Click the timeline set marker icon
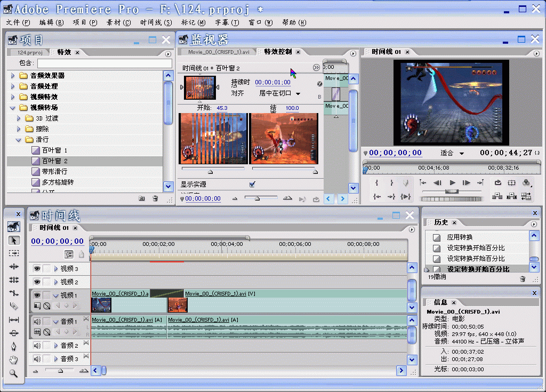The image size is (546, 392). tap(81, 254)
